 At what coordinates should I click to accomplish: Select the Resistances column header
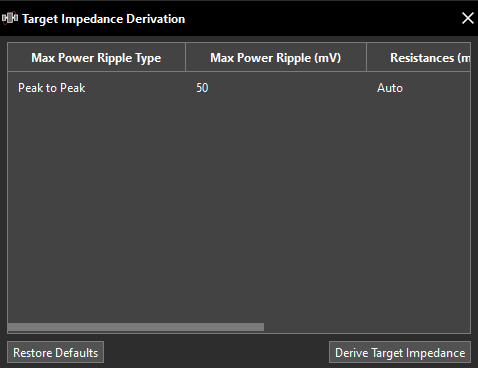tap(419, 58)
